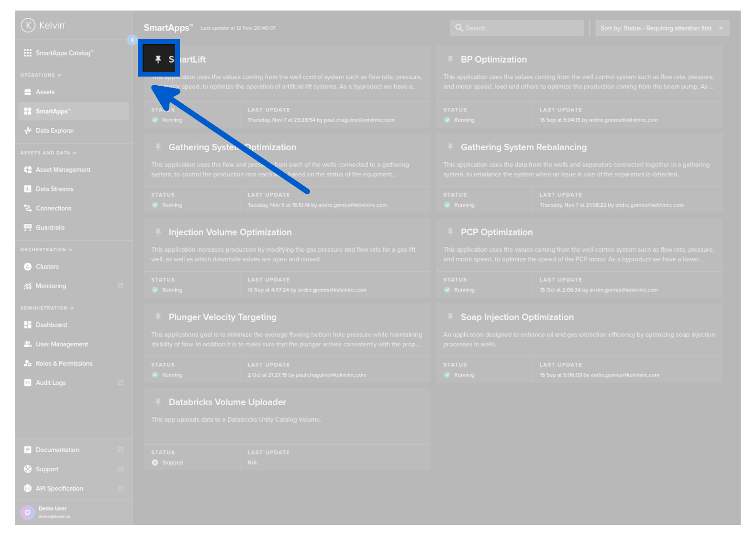Screen dimensions: 756x536
Task: Click the Monitoring chart icon
Action: coord(28,286)
